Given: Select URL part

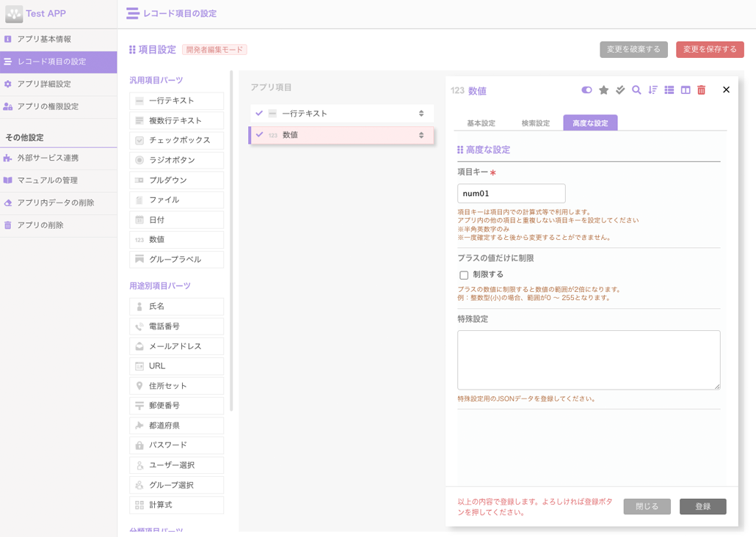Looking at the screenshot, I should pos(176,366).
